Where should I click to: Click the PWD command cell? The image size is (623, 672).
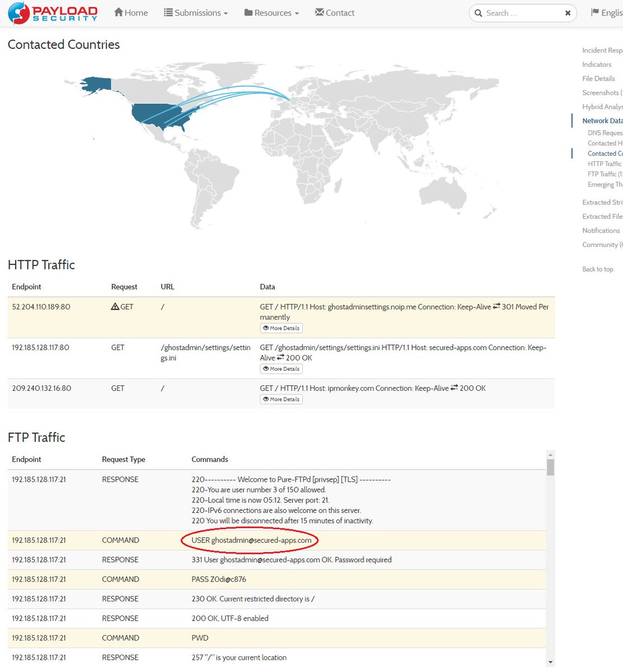[200, 638]
